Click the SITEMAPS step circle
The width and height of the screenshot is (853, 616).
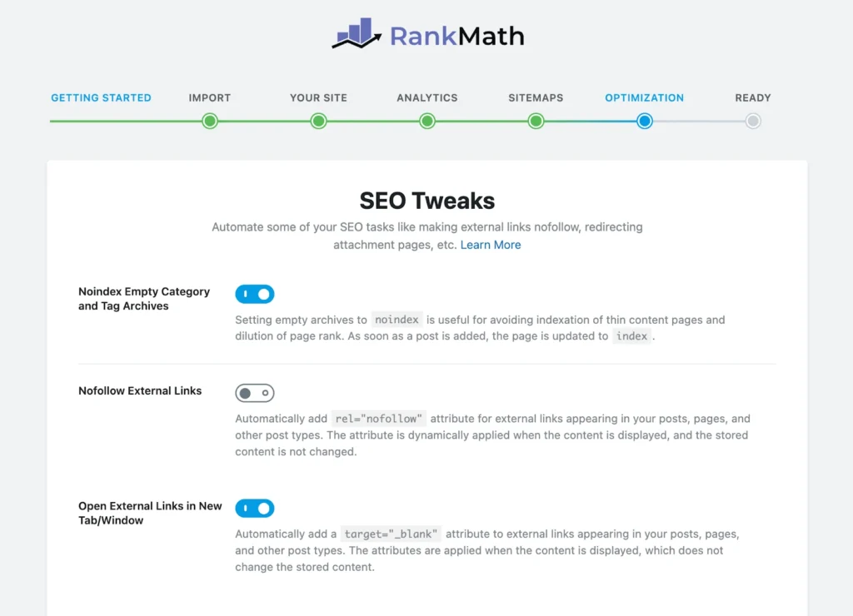536,121
